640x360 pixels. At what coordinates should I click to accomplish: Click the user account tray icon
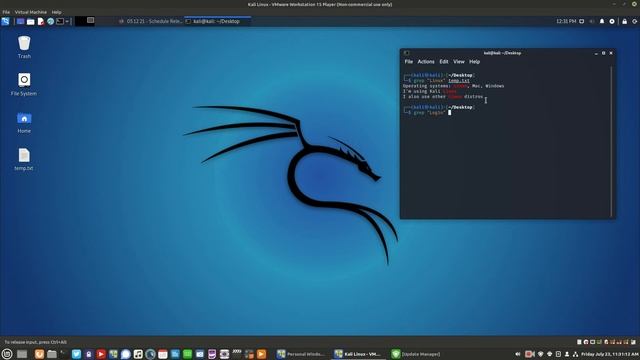pyautogui.click(x=567, y=354)
